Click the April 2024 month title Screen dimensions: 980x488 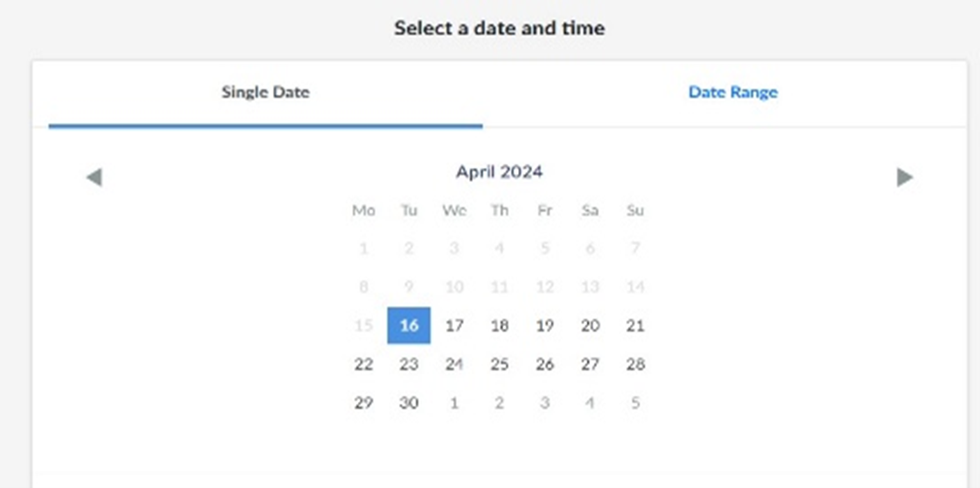pyautogui.click(x=499, y=172)
